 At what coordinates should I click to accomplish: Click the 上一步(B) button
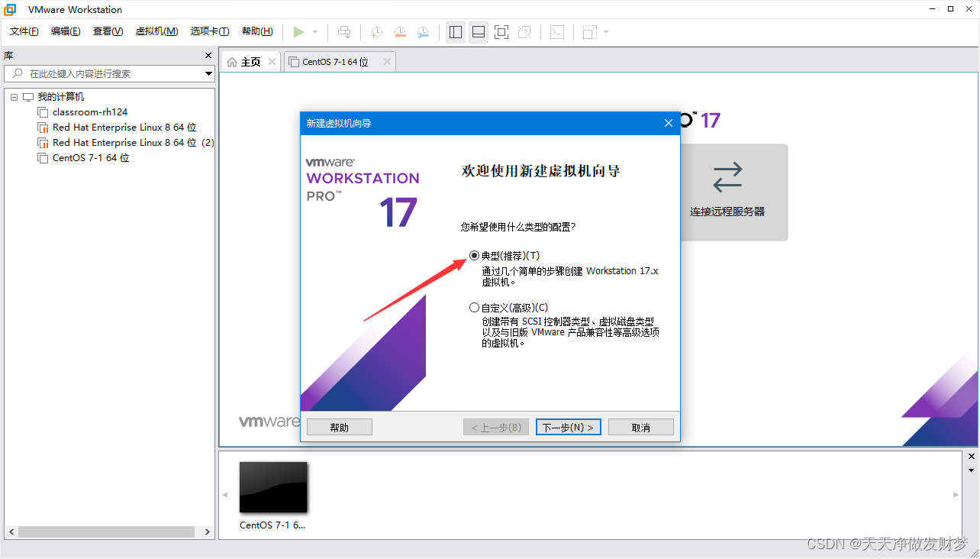tap(496, 427)
